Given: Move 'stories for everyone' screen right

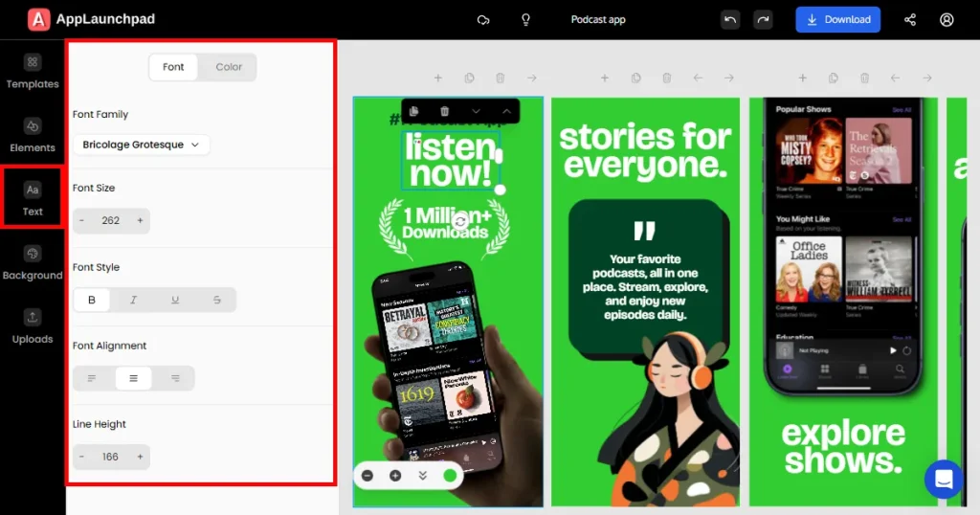Looking at the screenshot, I should [728, 78].
